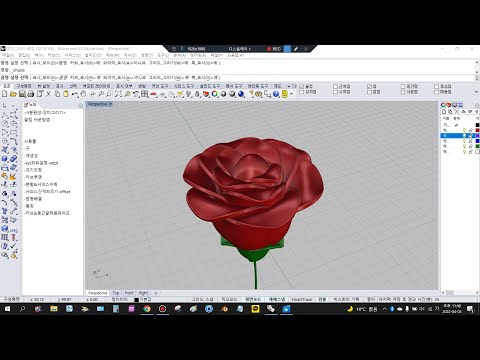Click the padlock lock objects icon
480x360 pixels.
point(197,94)
